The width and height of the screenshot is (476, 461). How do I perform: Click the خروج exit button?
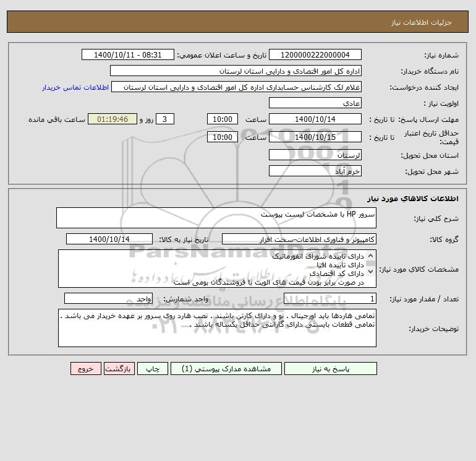click(85, 369)
